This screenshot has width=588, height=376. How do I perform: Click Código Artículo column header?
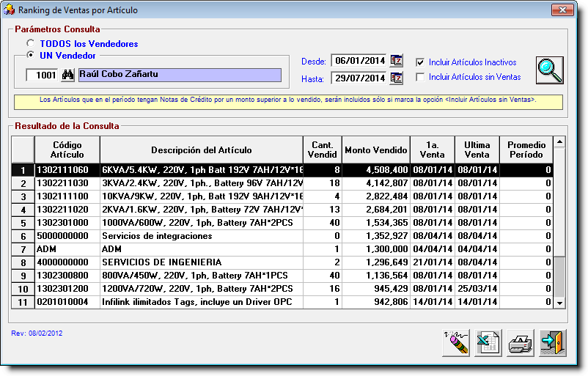tap(67, 150)
